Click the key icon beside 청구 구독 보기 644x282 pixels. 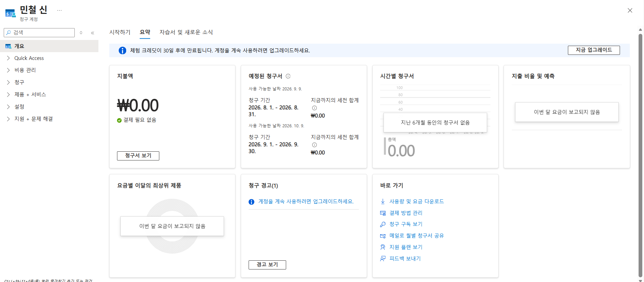coord(383,224)
